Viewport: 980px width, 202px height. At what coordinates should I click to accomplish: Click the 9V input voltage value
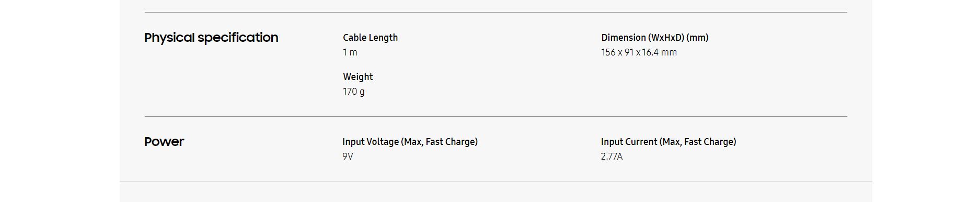pos(348,156)
